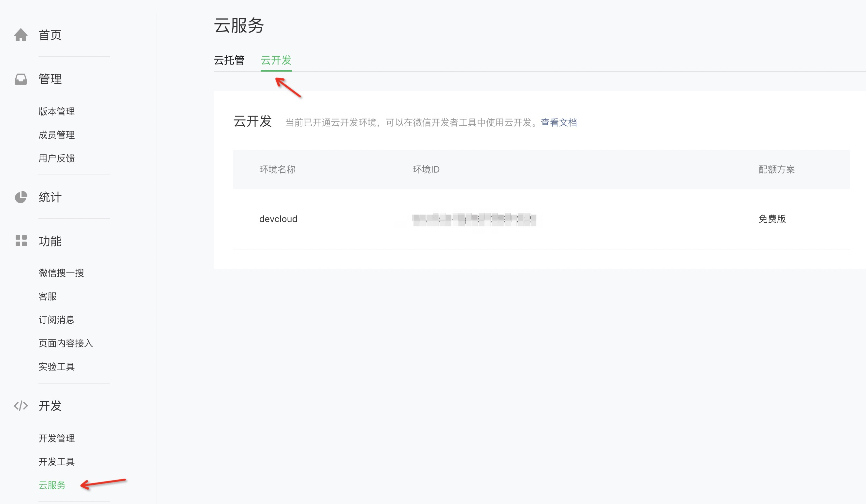The image size is (866, 504).
Task: Open 实验工具 menu item
Action: coord(57,367)
